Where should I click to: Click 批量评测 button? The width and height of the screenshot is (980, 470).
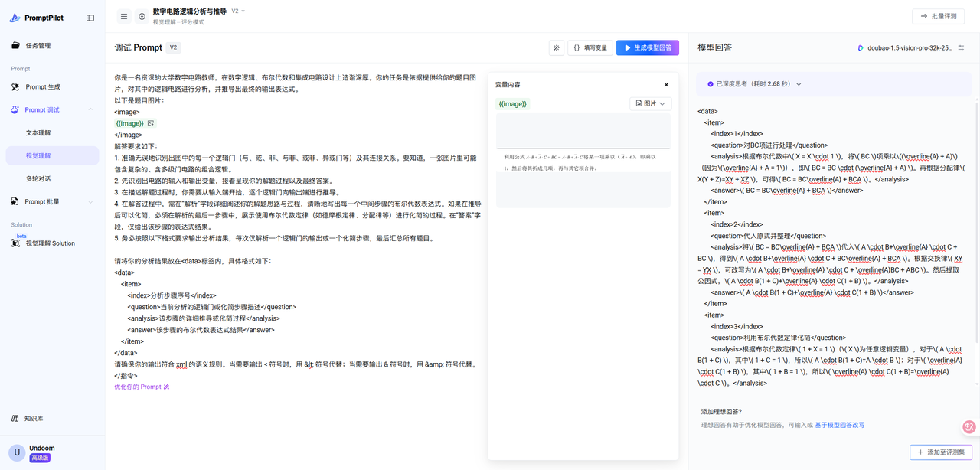tap(938, 16)
